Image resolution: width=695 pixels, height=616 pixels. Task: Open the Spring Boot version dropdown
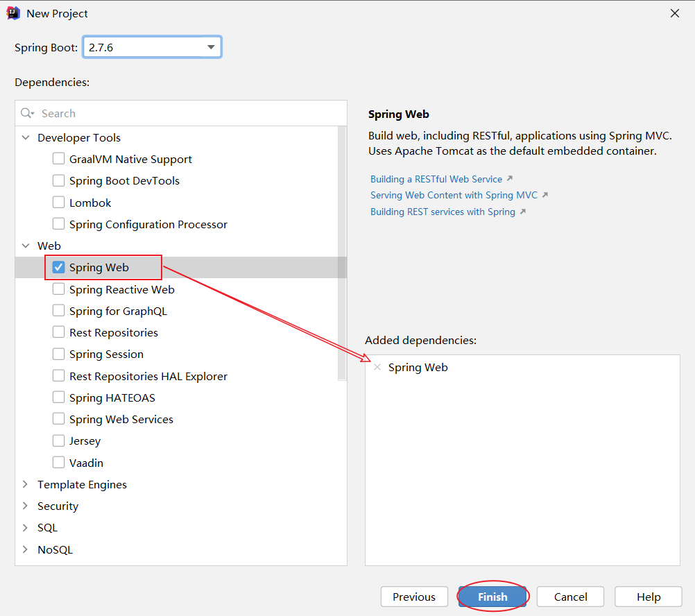[x=211, y=47]
